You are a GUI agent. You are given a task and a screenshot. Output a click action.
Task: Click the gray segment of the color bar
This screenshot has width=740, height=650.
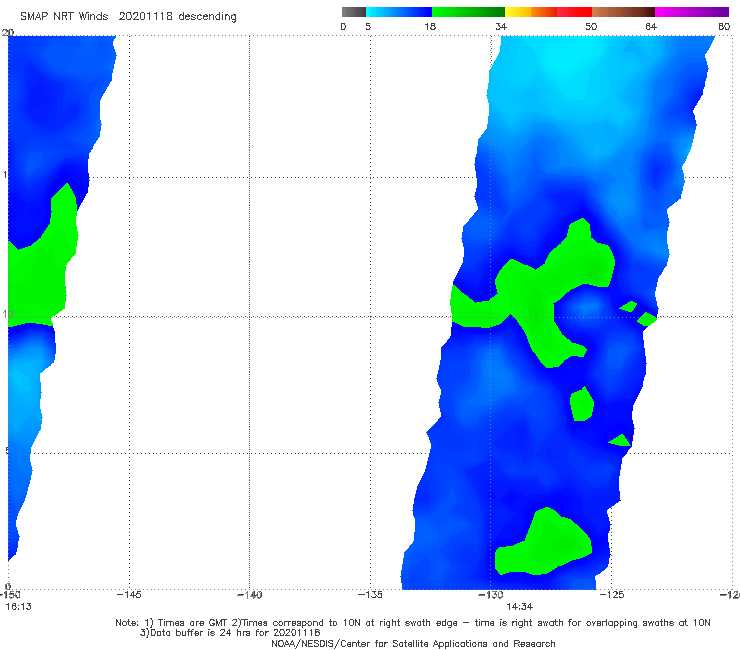(x=354, y=12)
